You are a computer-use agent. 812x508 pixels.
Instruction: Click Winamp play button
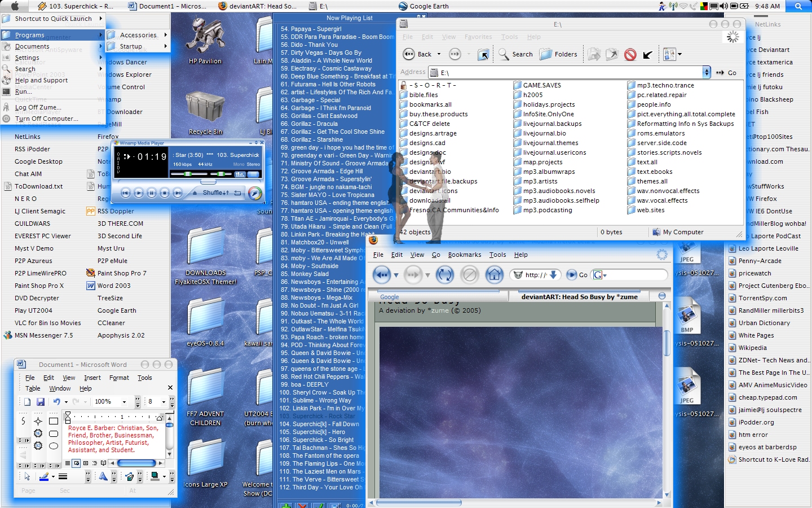click(139, 192)
